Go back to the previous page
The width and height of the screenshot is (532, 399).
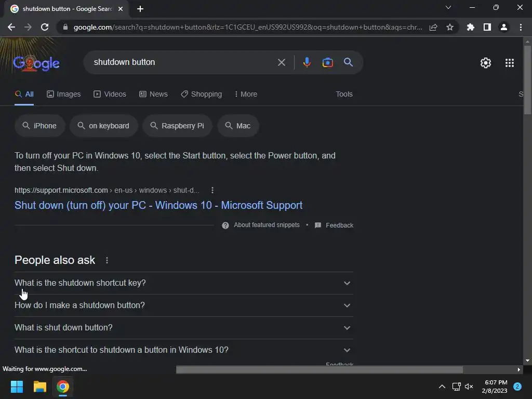pyautogui.click(x=11, y=27)
